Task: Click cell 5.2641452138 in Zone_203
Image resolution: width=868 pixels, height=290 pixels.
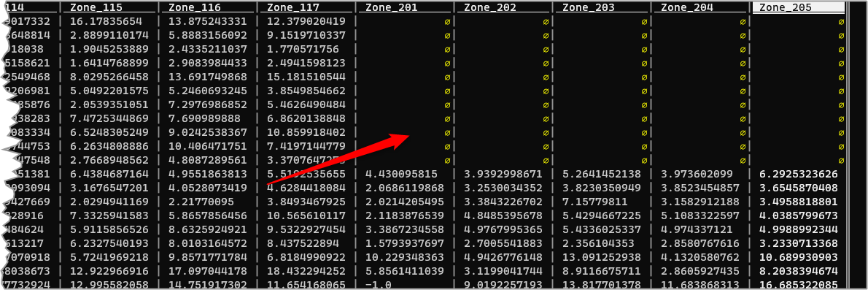Action: coord(602,174)
